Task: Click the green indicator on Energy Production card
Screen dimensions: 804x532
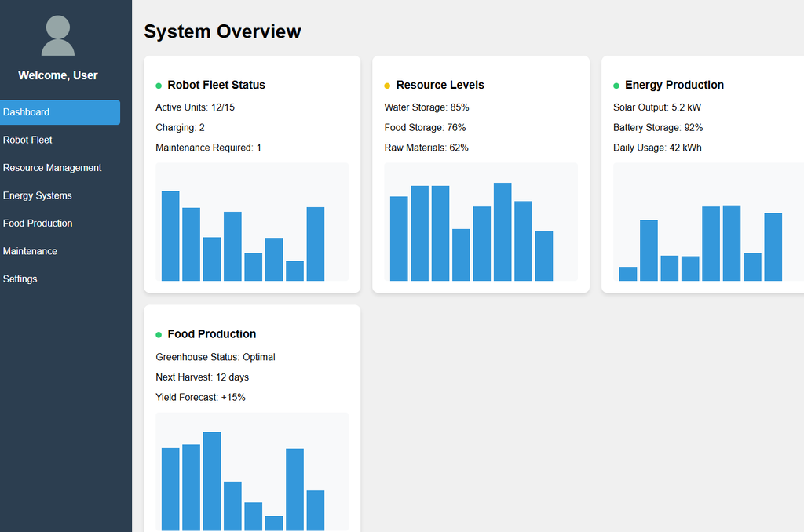Action: [617, 84]
